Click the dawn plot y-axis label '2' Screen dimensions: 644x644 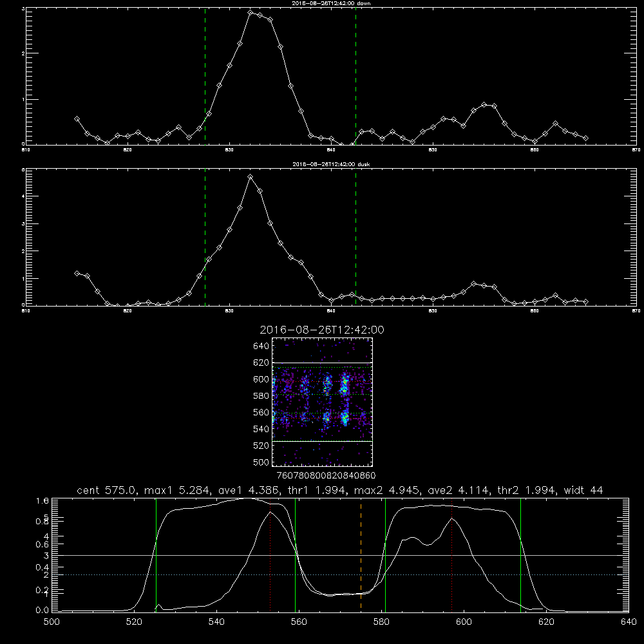click(23, 53)
